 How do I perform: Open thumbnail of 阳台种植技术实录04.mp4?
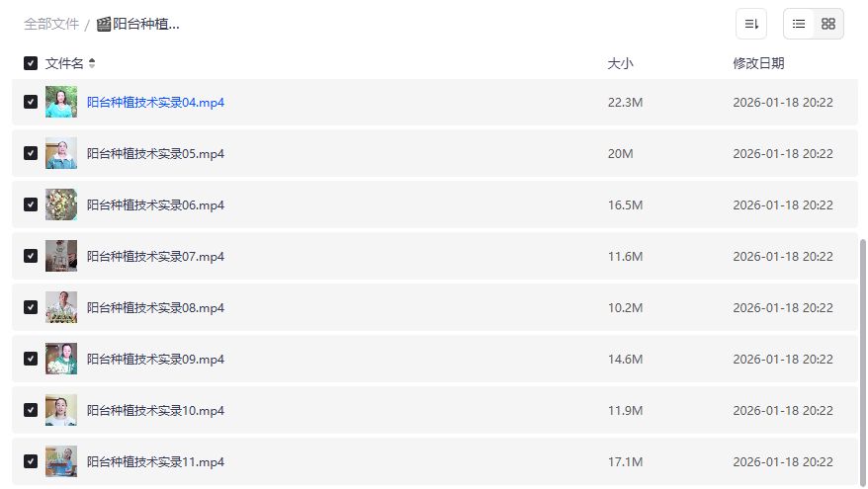tap(61, 102)
